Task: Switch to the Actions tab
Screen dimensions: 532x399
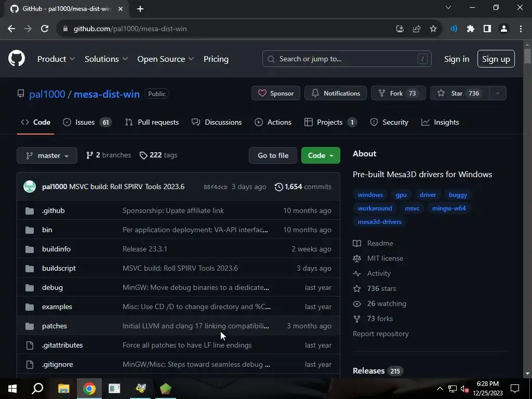Action: click(273, 122)
